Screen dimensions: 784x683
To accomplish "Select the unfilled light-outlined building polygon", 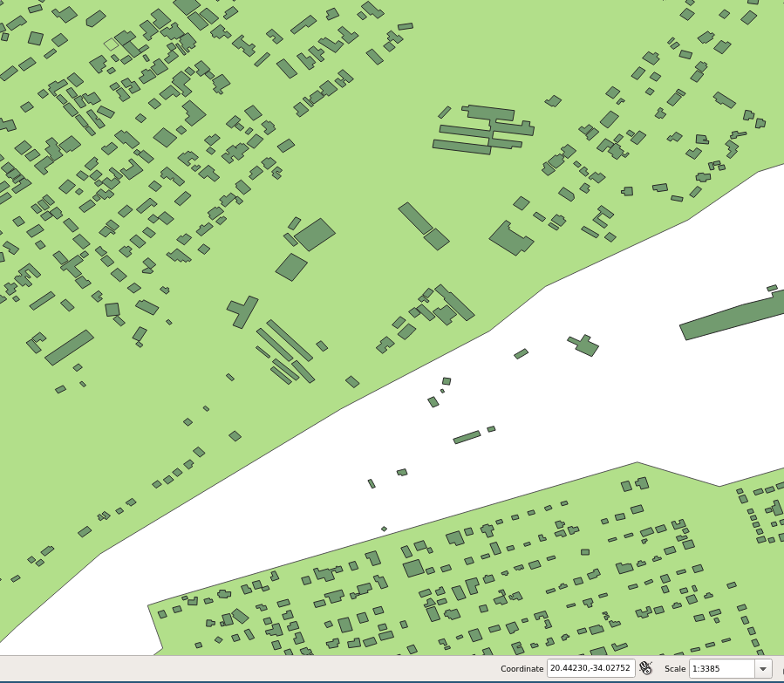I will [111, 43].
